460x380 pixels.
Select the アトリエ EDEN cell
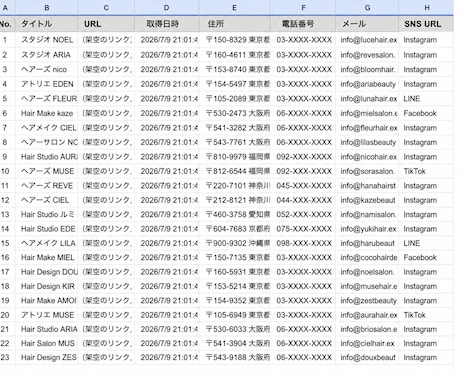pos(47,84)
